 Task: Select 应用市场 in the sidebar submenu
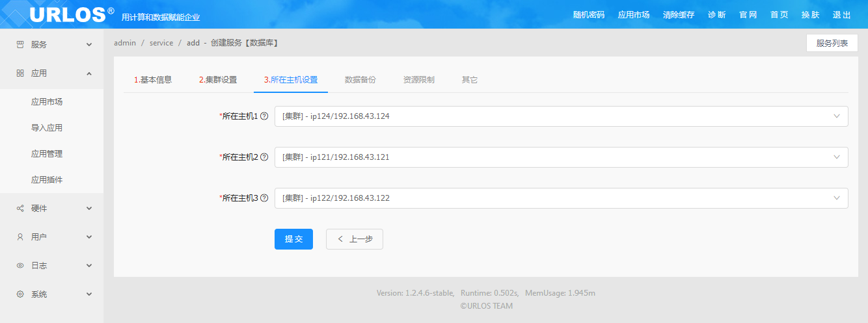(x=47, y=102)
